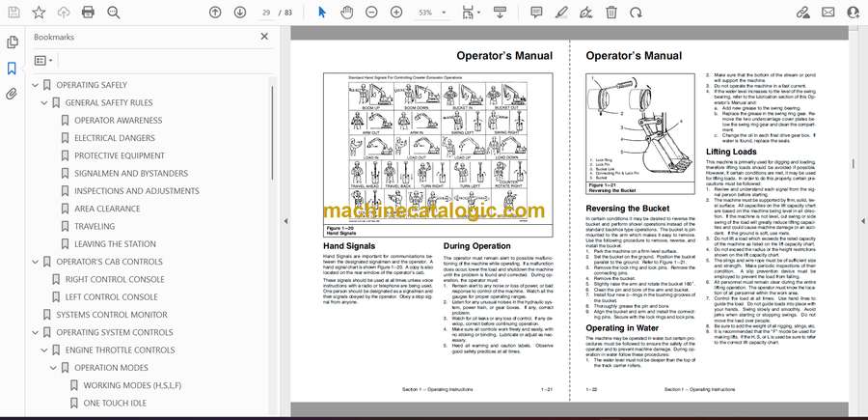This screenshot has width=868, height=420.
Task: Go to previous page arrow
Action: click(215, 13)
